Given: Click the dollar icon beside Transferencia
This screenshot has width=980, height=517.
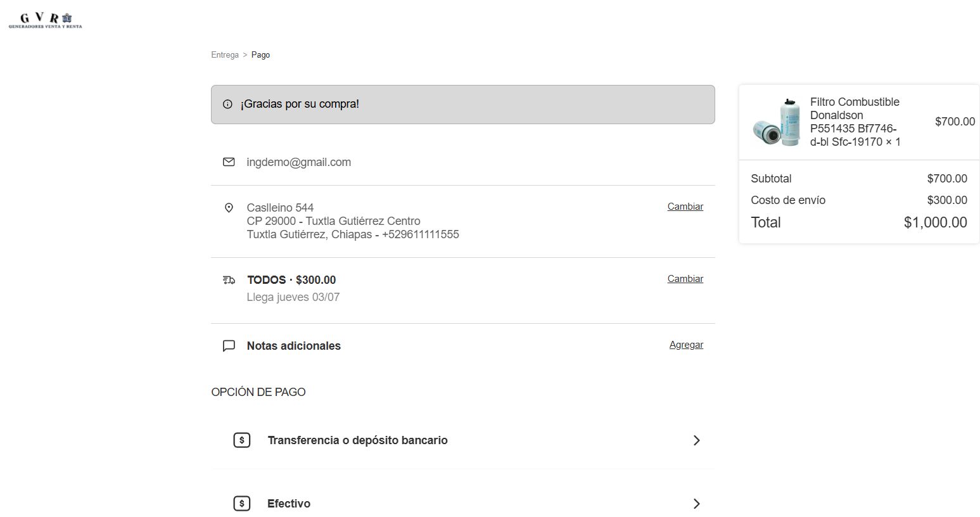Looking at the screenshot, I should coord(242,440).
